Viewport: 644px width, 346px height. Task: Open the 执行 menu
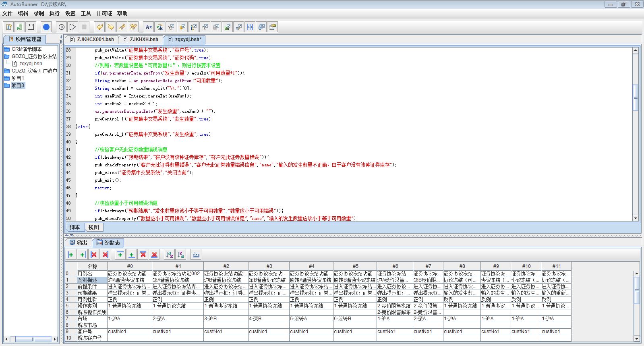tap(54, 13)
